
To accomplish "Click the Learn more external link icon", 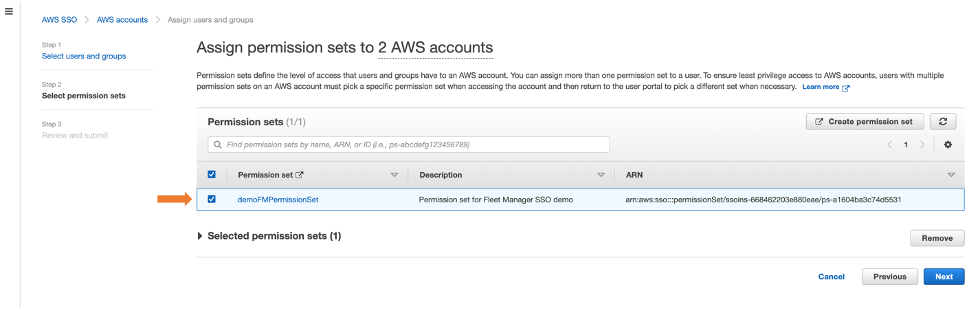I will (x=846, y=87).
